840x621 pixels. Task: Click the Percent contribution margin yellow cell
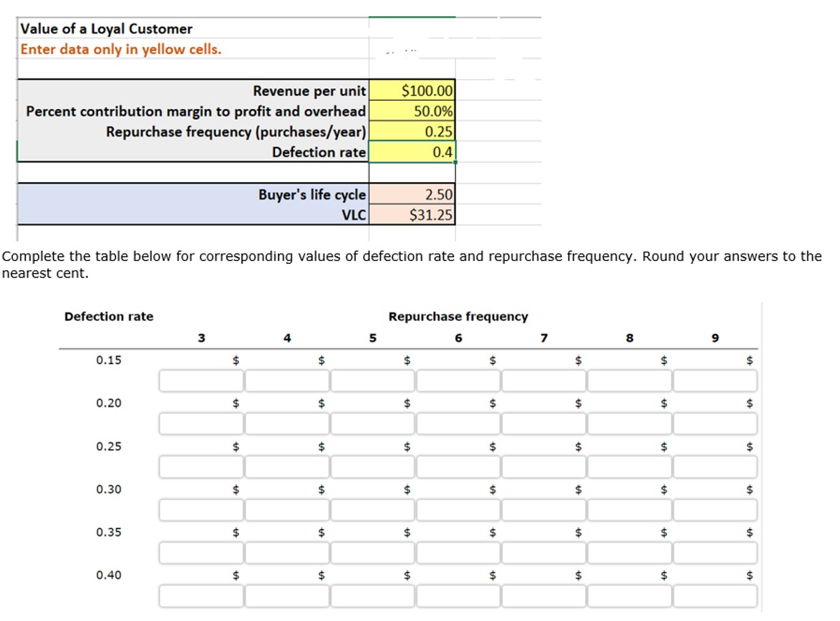click(x=411, y=111)
